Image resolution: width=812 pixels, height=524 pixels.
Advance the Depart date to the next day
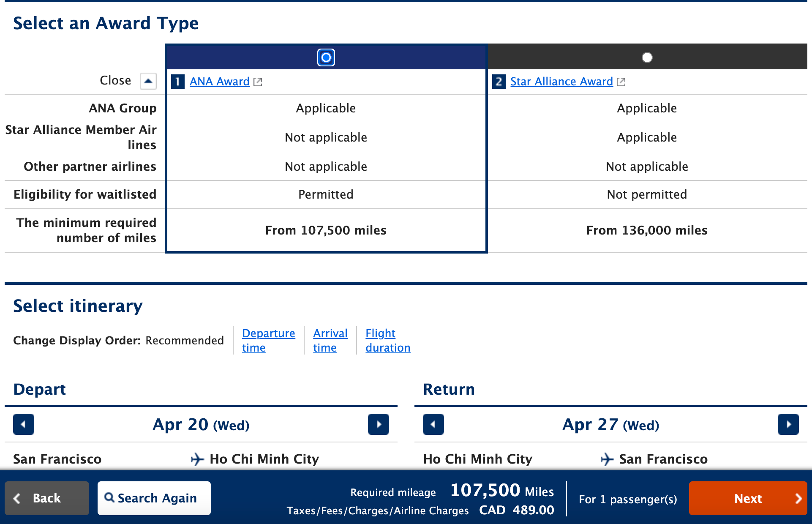(378, 425)
